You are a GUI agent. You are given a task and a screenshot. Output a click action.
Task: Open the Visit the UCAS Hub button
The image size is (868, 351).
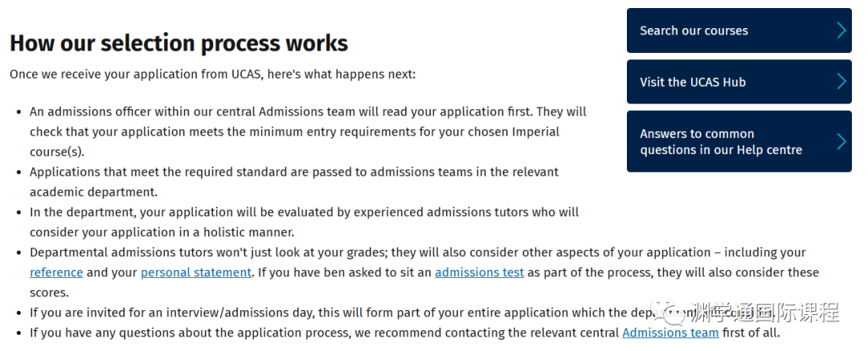coord(739,82)
